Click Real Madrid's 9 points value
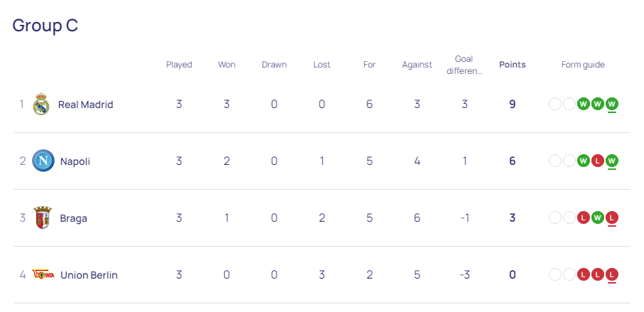 [x=512, y=104]
